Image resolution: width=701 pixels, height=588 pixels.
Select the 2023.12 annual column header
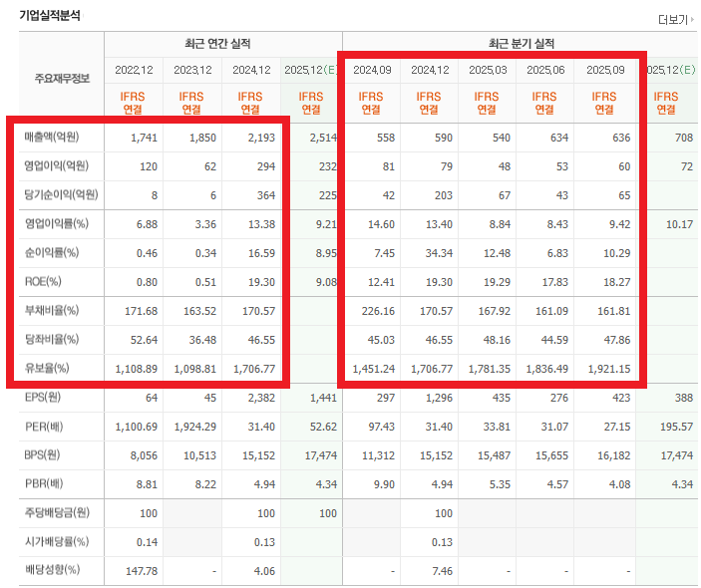click(192, 70)
